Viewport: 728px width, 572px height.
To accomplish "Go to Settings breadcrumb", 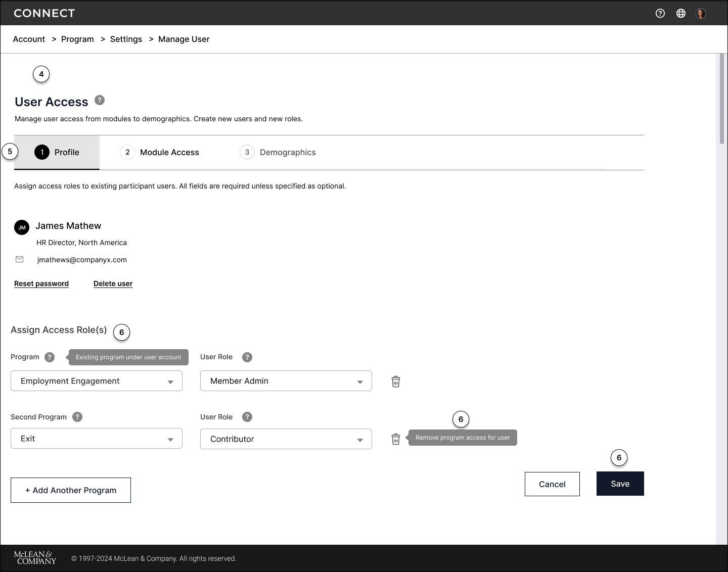I will pos(126,39).
